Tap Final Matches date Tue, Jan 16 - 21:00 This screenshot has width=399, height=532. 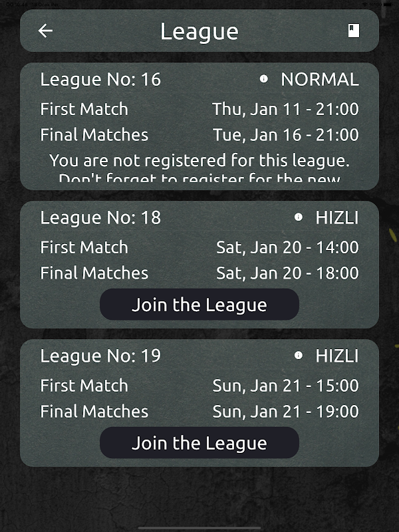(286, 135)
